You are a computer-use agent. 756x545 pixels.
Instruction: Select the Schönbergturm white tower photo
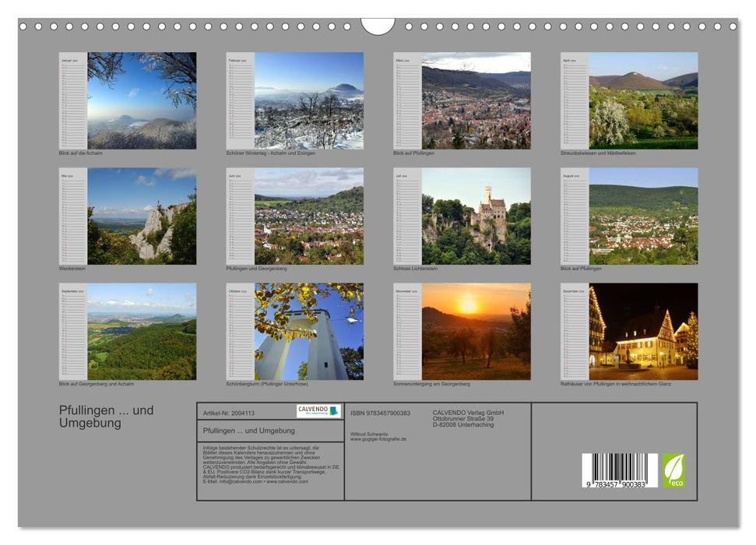tap(308, 331)
